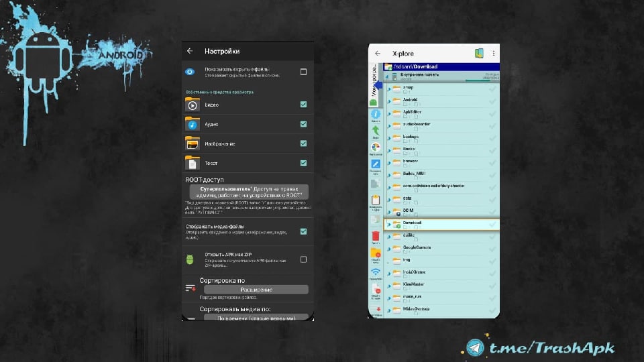The height and width of the screenshot is (362, 644).
Task: Click the colorful pie-chart sidebar icon
Action: 376,147
